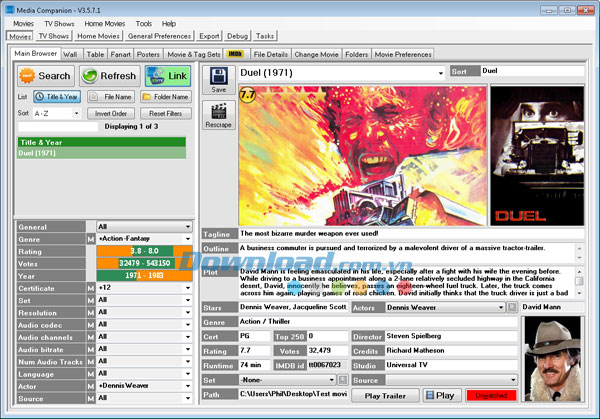
Task: Toggle the M button beside Resolution filter
Action: (91, 313)
